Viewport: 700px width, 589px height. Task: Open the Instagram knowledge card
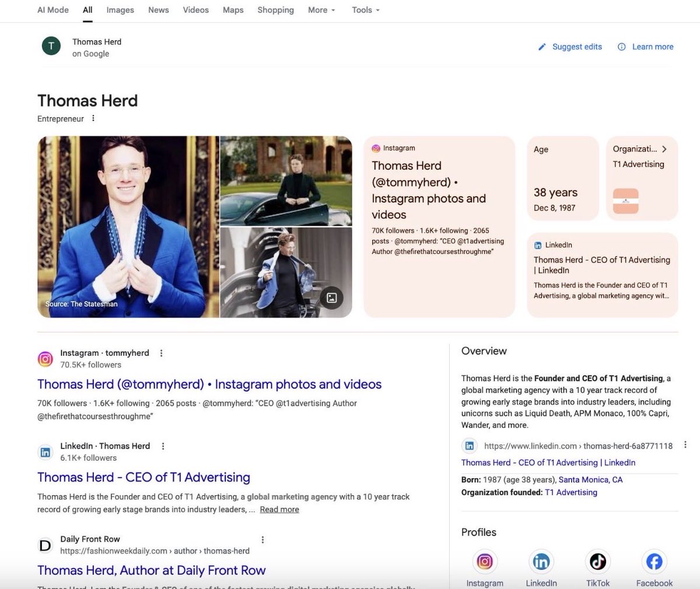pyautogui.click(x=439, y=227)
